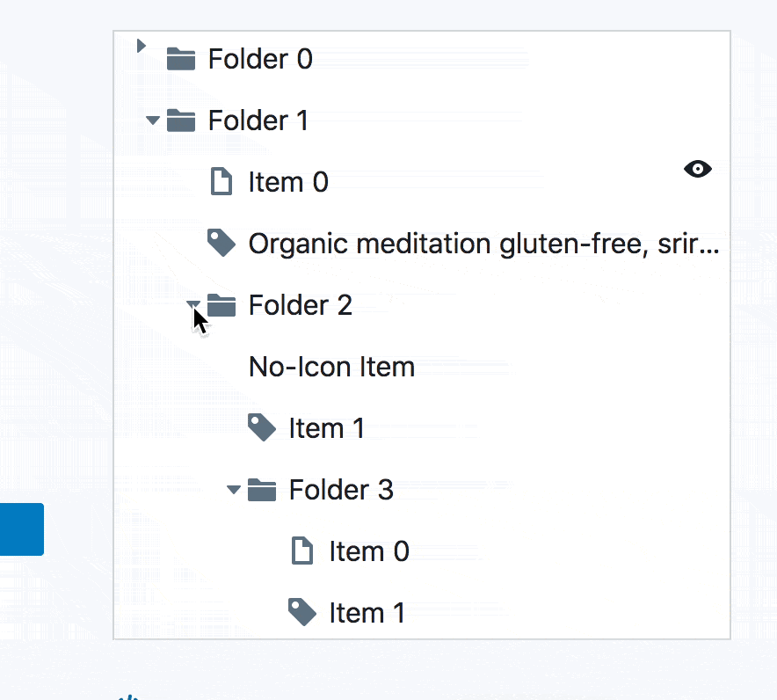The image size is (777, 700).
Task: Click the folder icon beside Folder 0
Action: (x=180, y=58)
